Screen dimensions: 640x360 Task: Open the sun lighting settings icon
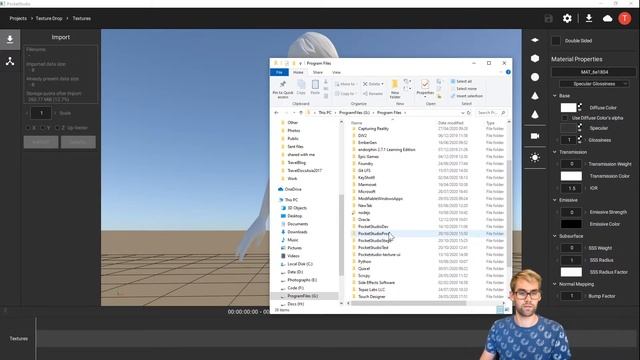pos(535,158)
